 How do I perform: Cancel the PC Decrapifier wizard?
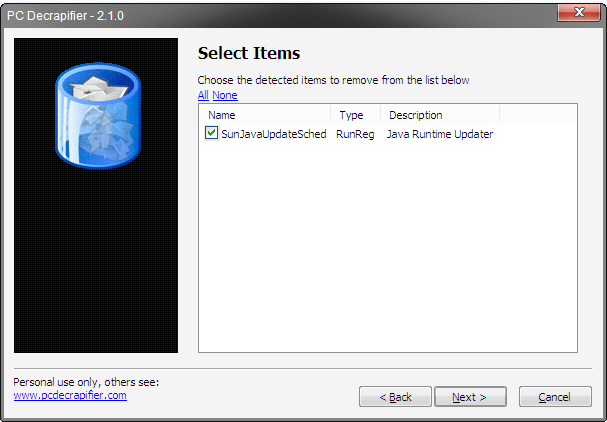pyautogui.click(x=555, y=397)
